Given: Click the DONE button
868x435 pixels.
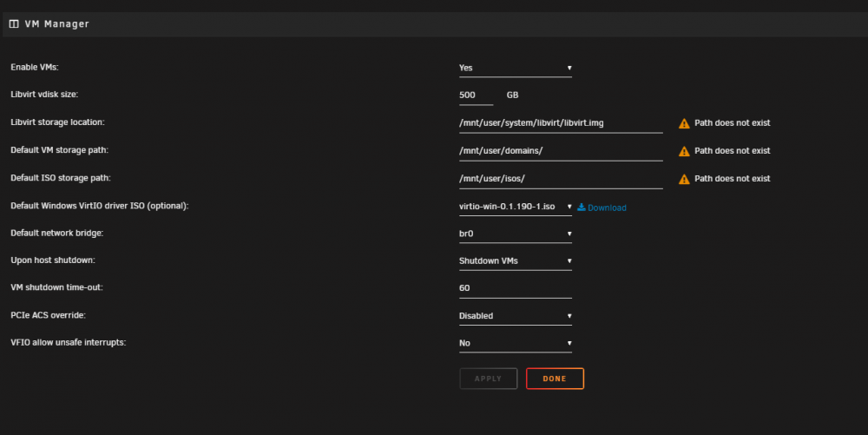Looking at the screenshot, I should pyautogui.click(x=555, y=379).
